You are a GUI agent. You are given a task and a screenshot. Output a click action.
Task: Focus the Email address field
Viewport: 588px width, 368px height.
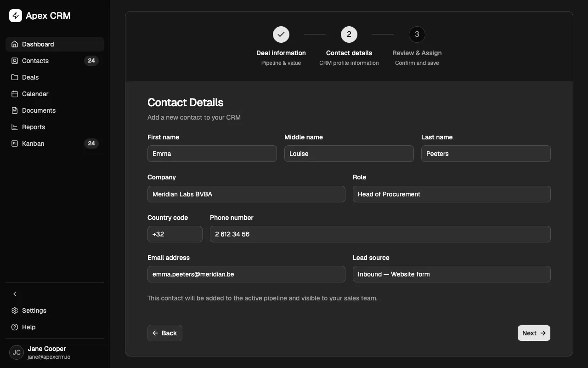tap(246, 274)
